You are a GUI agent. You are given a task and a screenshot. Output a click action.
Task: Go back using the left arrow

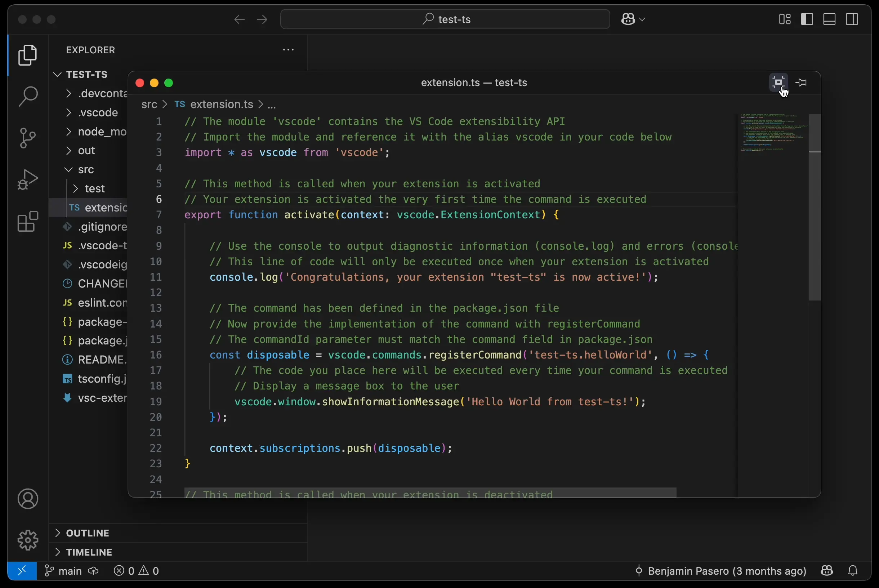(x=239, y=19)
